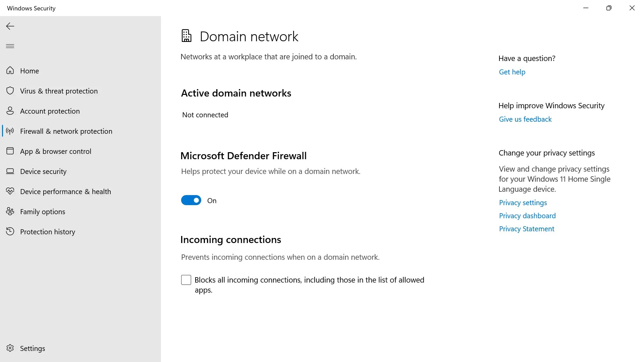
Task: Turn off Microsoft Defender Firewall toggle
Action: coord(191,200)
